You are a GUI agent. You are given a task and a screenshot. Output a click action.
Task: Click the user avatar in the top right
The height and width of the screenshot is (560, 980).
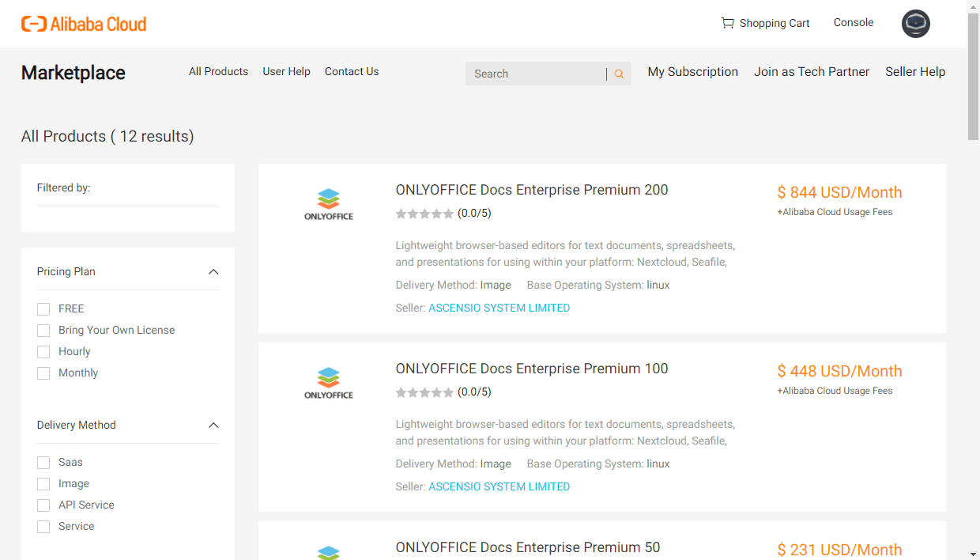click(915, 24)
